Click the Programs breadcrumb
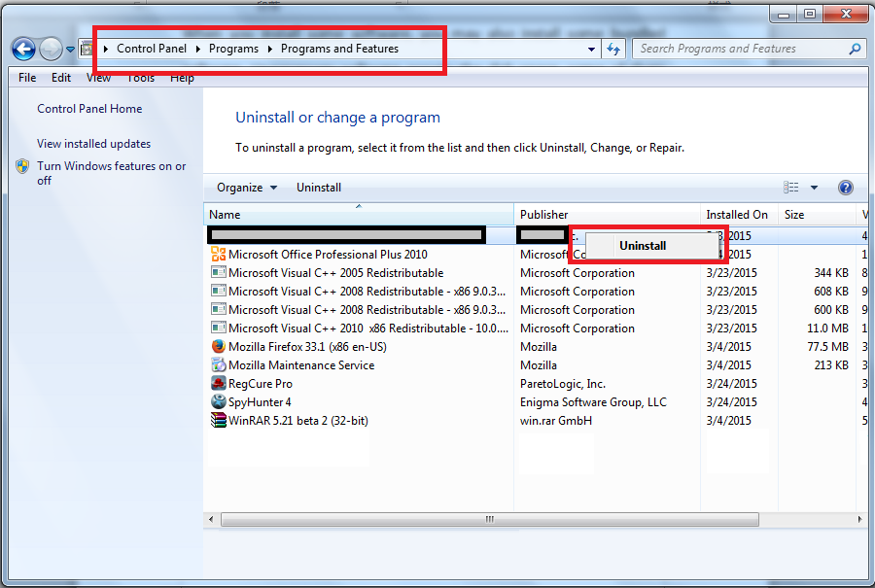 coord(233,49)
